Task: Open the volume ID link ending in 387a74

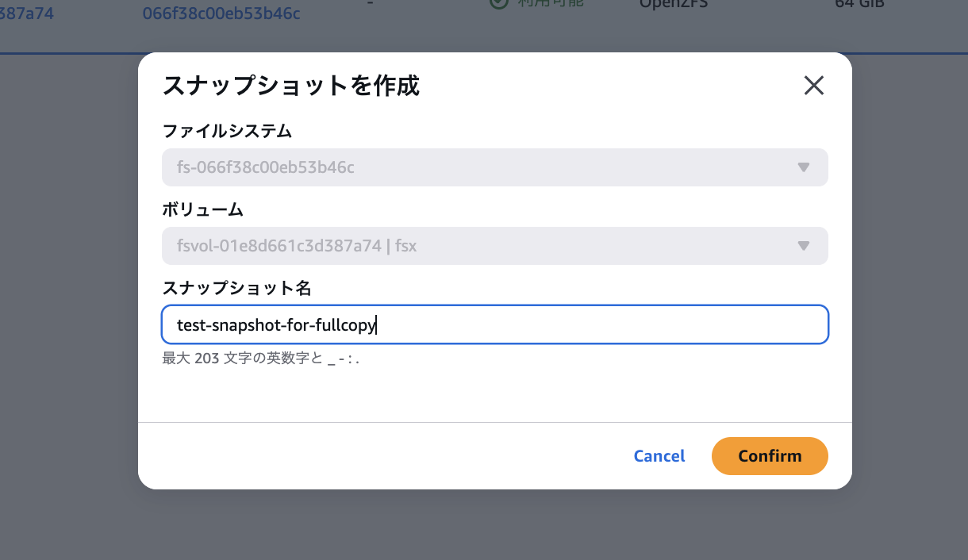Action: coord(26,13)
